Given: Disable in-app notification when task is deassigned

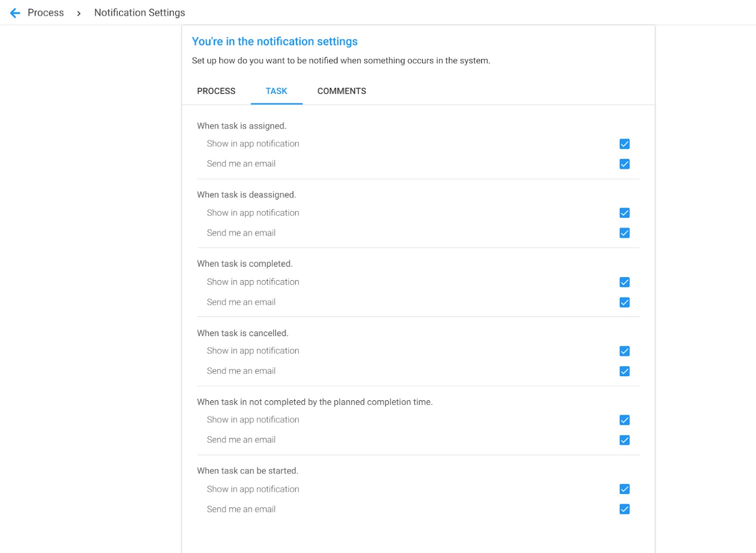Looking at the screenshot, I should (x=625, y=213).
